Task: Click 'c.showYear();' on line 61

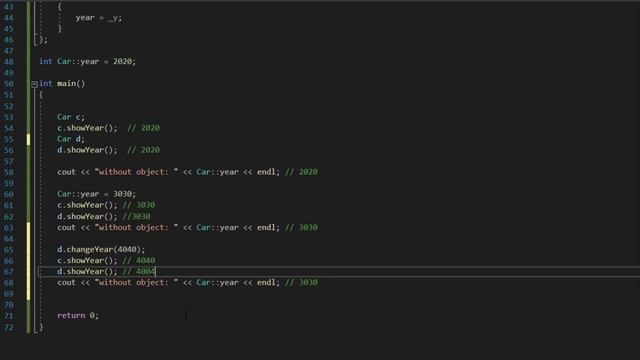Action: (x=87, y=205)
